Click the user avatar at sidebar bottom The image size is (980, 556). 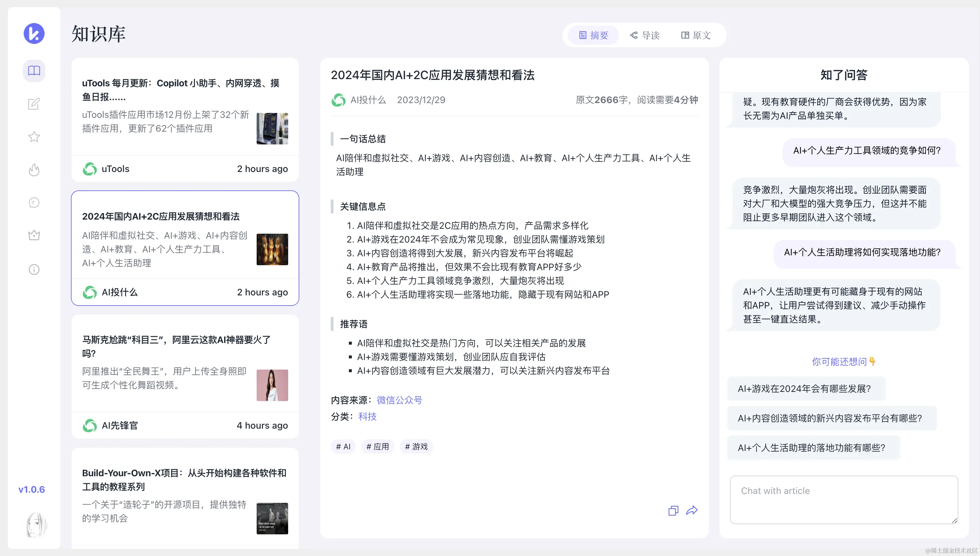click(35, 525)
